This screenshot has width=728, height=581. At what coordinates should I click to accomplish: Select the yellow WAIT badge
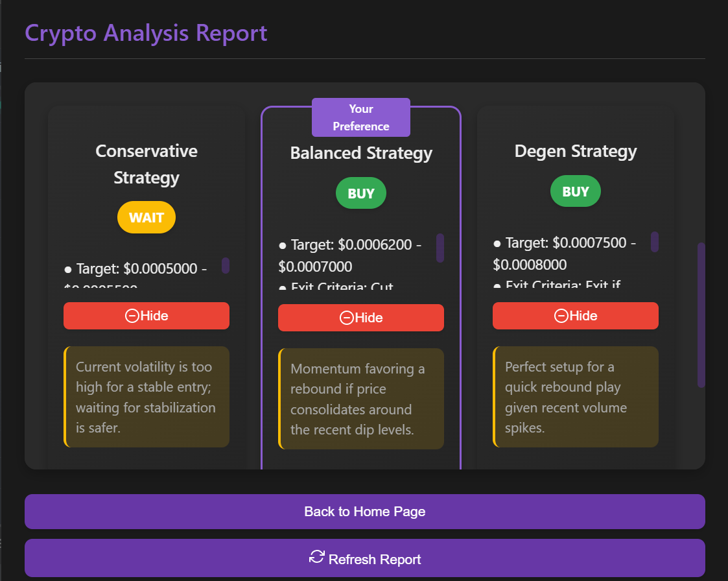click(147, 217)
